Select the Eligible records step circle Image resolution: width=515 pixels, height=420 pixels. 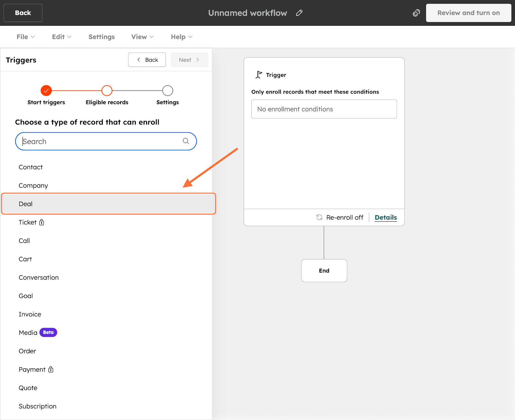pos(107,91)
